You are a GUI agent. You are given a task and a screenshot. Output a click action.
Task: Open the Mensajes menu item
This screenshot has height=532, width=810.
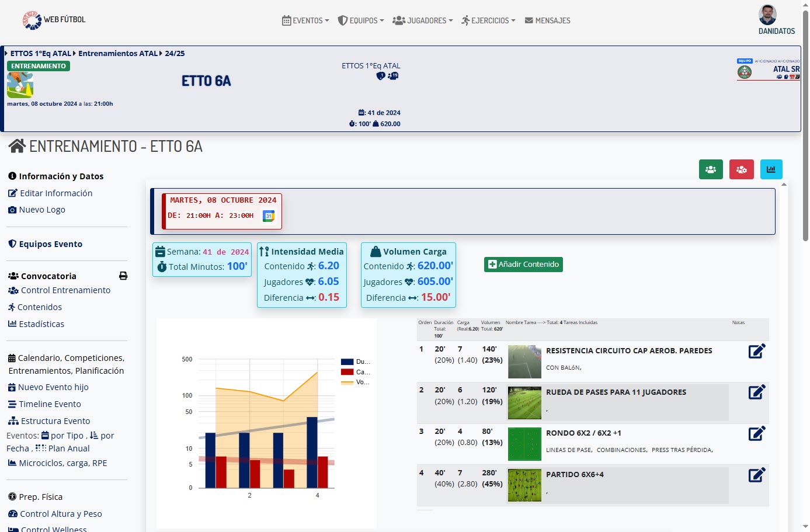click(x=547, y=20)
